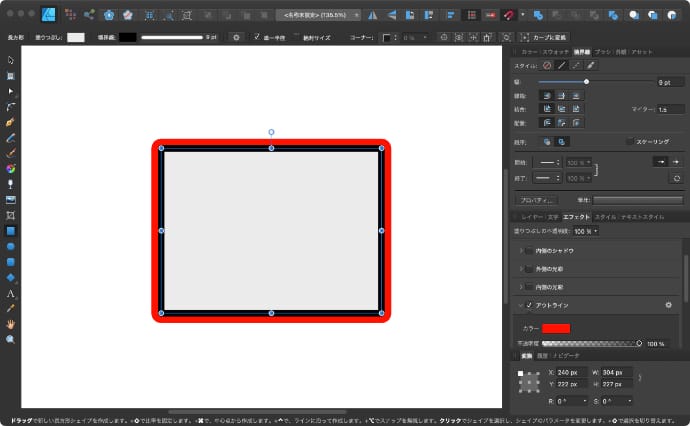Open the Outline effect gear settings

(x=669, y=304)
